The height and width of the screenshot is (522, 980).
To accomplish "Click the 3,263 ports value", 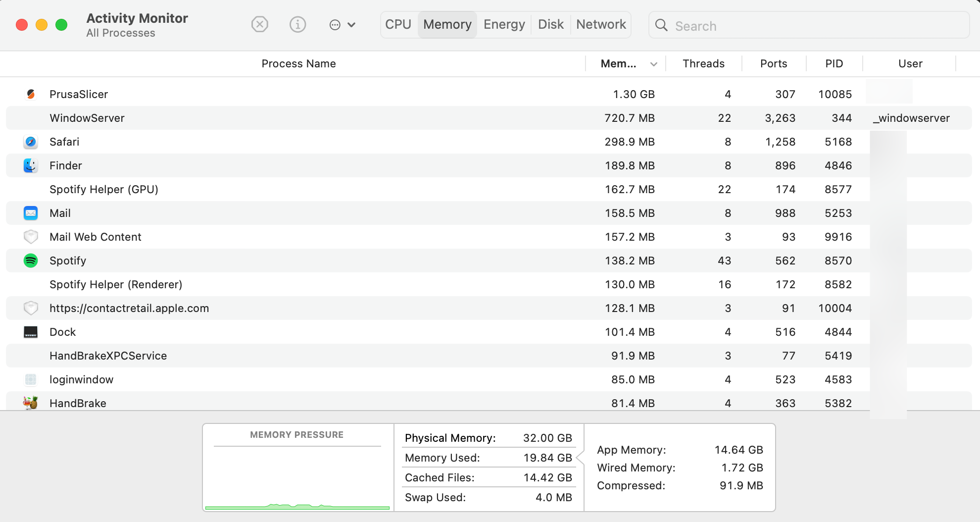I will 780,118.
